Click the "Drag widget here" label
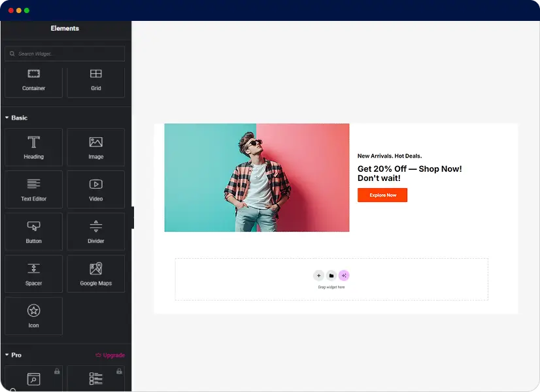540x392 pixels. pyautogui.click(x=331, y=287)
